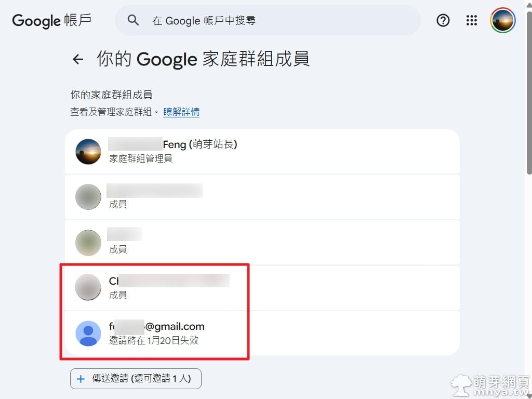Image resolution: width=532 pixels, height=399 pixels.
Task: Click the fourth member's gray avatar
Action: coord(88,287)
